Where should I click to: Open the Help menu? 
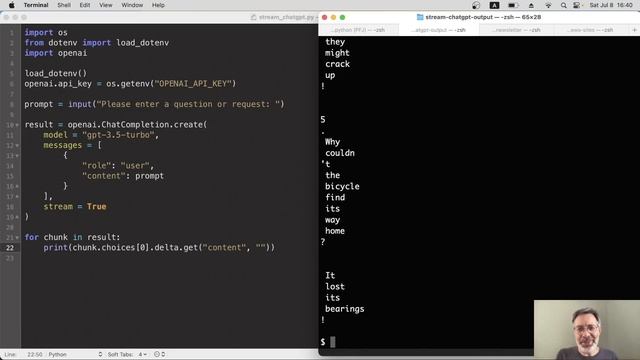coord(158,5)
